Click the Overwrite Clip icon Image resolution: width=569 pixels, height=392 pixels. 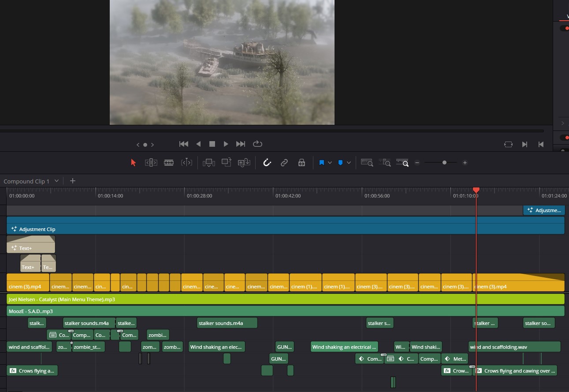pos(227,163)
